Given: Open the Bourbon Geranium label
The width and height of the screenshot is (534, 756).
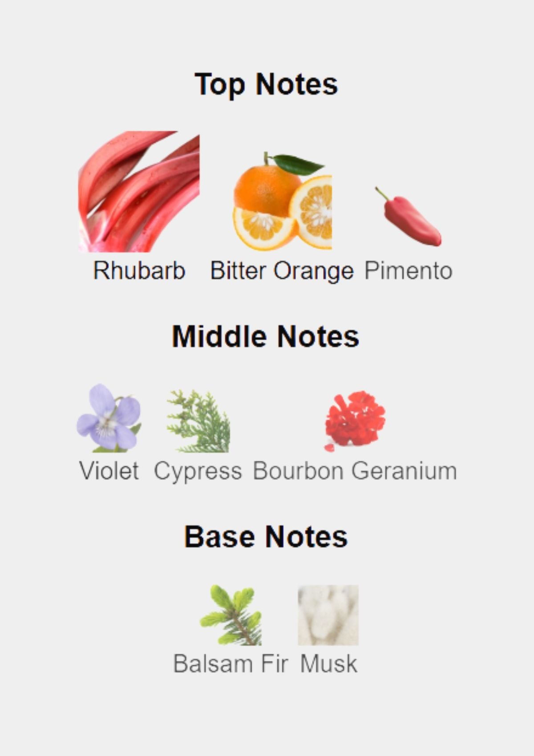Looking at the screenshot, I should (x=355, y=470).
